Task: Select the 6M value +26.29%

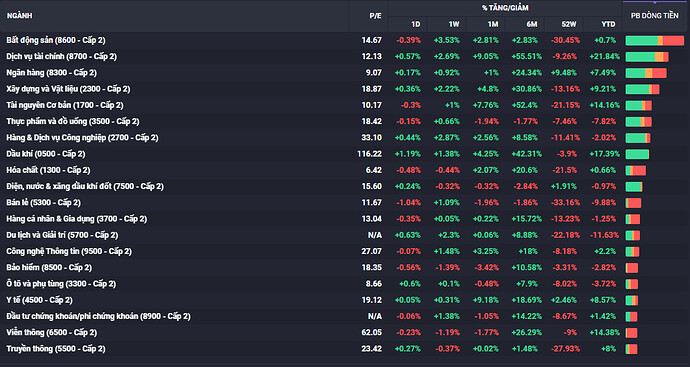Action: [x=527, y=333]
